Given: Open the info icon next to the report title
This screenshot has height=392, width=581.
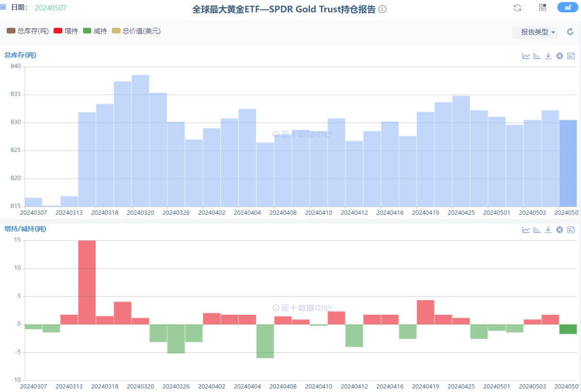Looking at the screenshot, I should pos(383,9).
